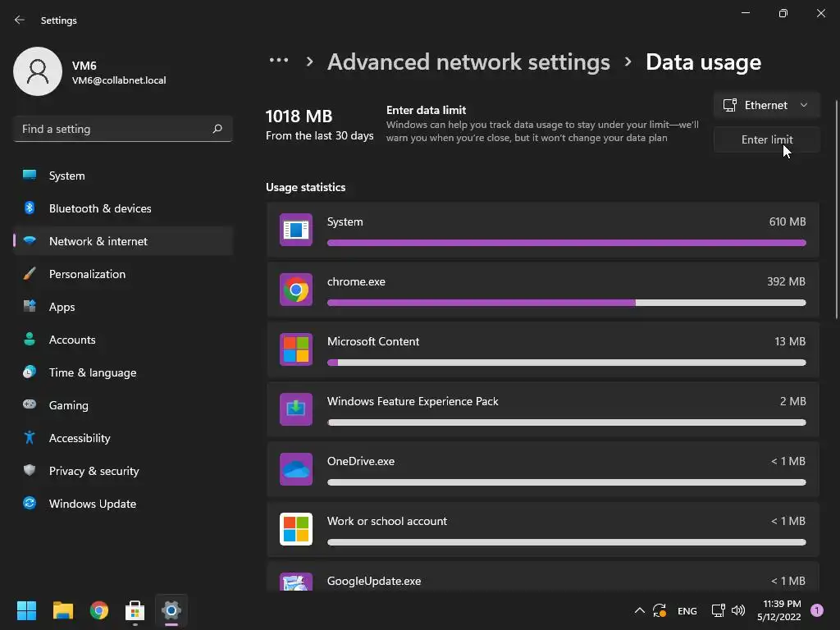Click the System data usage bar
The height and width of the screenshot is (630, 840).
click(566, 243)
